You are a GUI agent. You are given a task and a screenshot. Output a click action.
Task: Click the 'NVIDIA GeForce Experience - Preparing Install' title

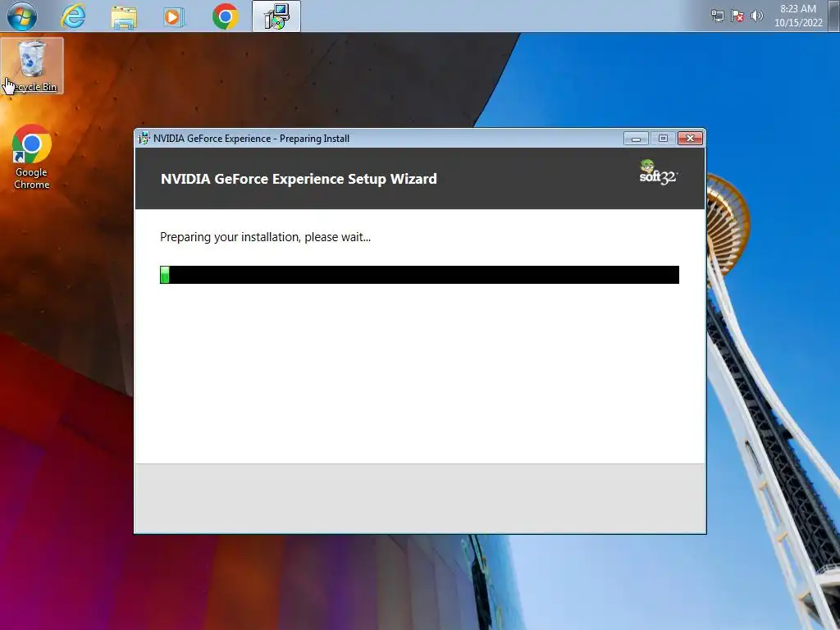(x=251, y=139)
